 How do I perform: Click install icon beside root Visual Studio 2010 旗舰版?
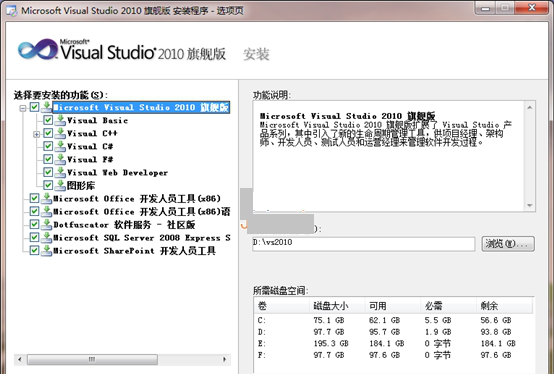pos(46,107)
